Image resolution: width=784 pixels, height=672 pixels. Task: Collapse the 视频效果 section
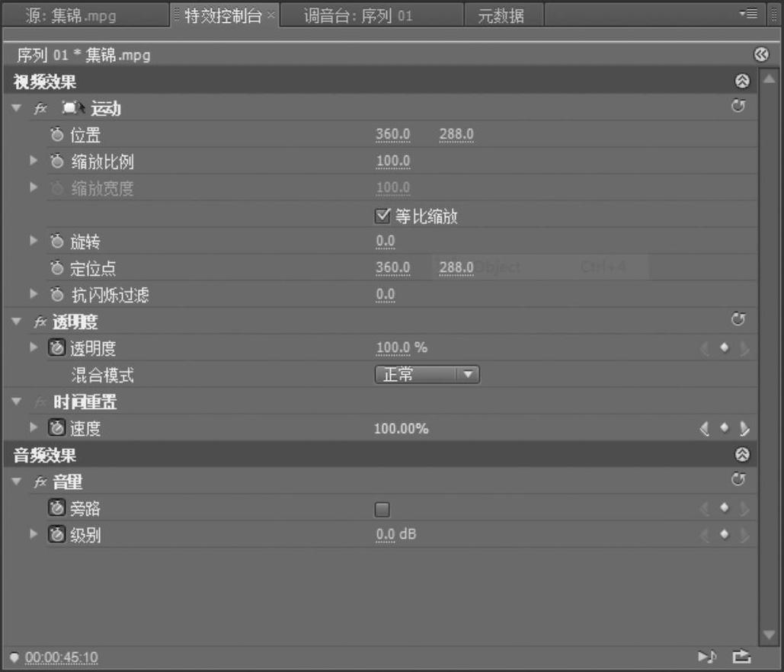click(743, 81)
